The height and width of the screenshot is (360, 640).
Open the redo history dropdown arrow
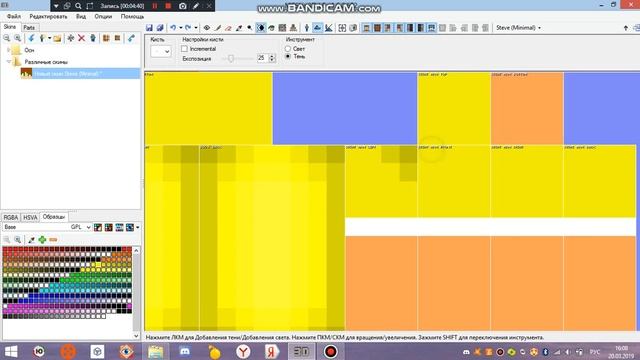pos(196,28)
